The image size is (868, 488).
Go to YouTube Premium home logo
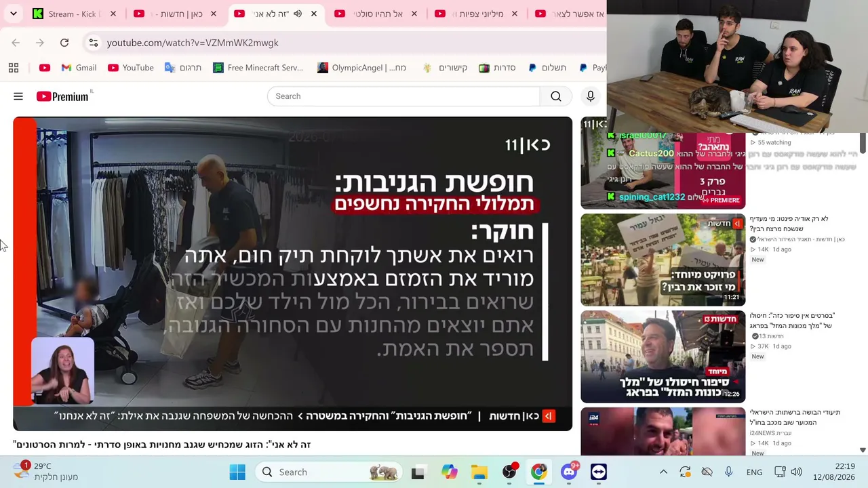point(62,96)
